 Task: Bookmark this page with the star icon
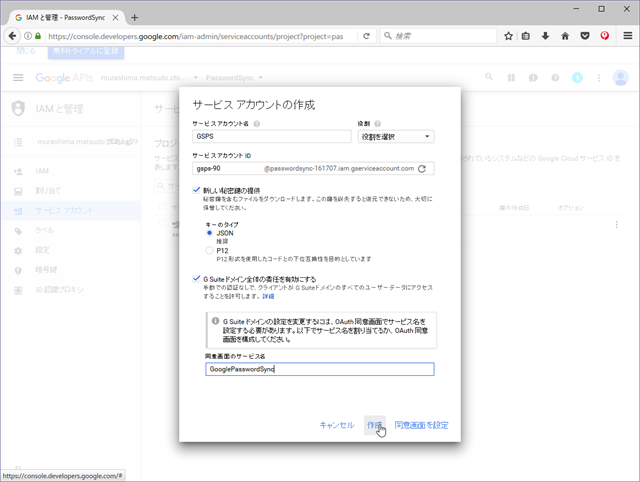pos(508,36)
